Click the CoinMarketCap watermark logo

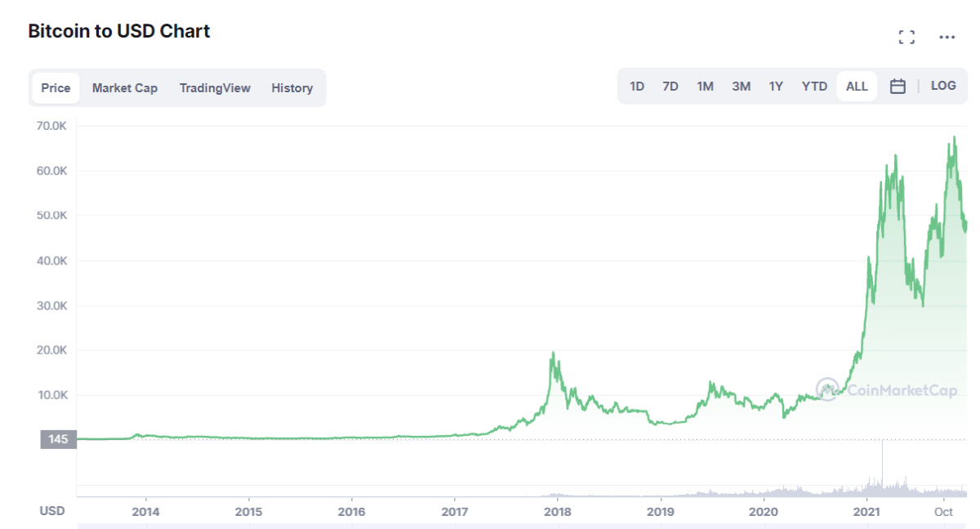click(887, 390)
